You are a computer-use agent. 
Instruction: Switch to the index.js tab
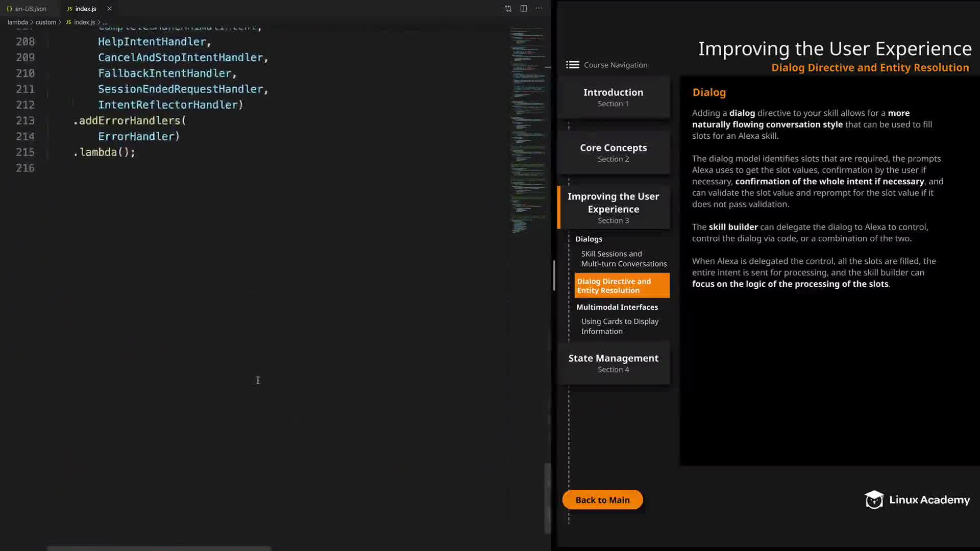click(x=85, y=9)
